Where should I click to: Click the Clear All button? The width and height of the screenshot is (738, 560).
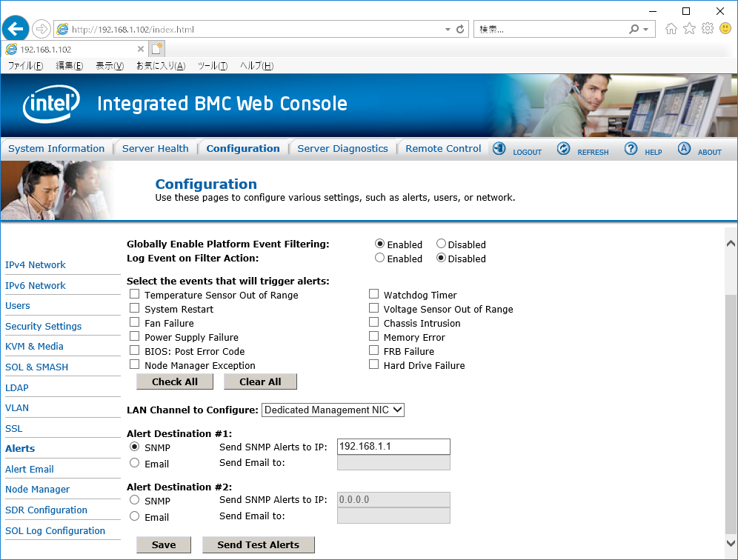tap(260, 381)
